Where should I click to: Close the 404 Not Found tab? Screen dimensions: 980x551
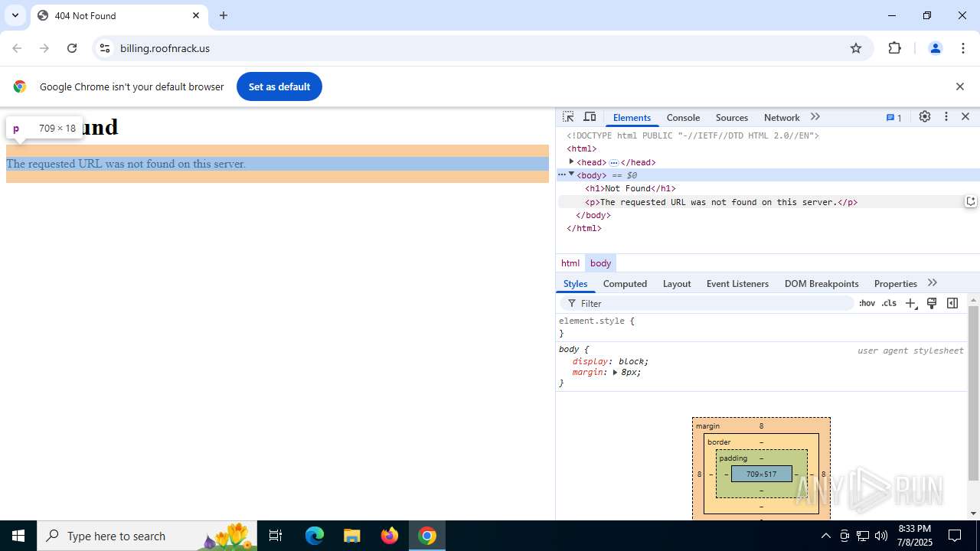tap(196, 15)
